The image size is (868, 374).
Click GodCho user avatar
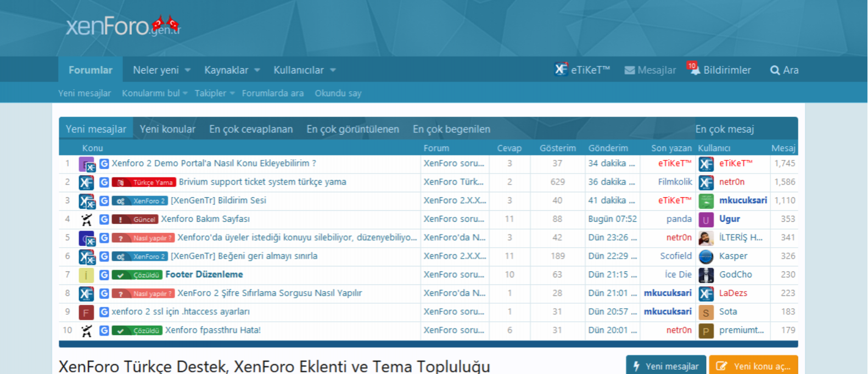tap(706, 275)
